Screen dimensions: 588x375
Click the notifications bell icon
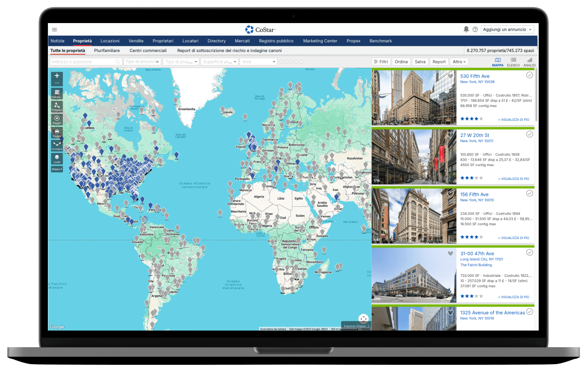point(466,29)
